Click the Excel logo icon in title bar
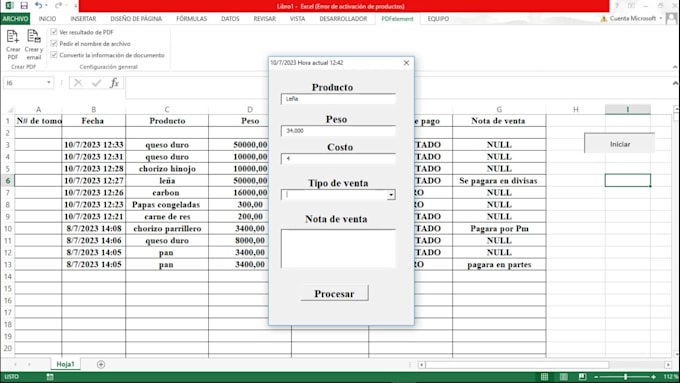 9,6
